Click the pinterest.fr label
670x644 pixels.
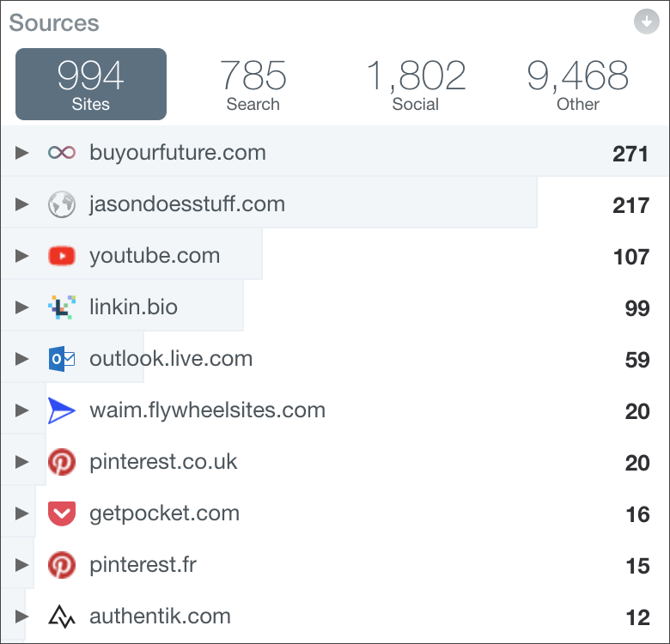[x=143, y=565]
